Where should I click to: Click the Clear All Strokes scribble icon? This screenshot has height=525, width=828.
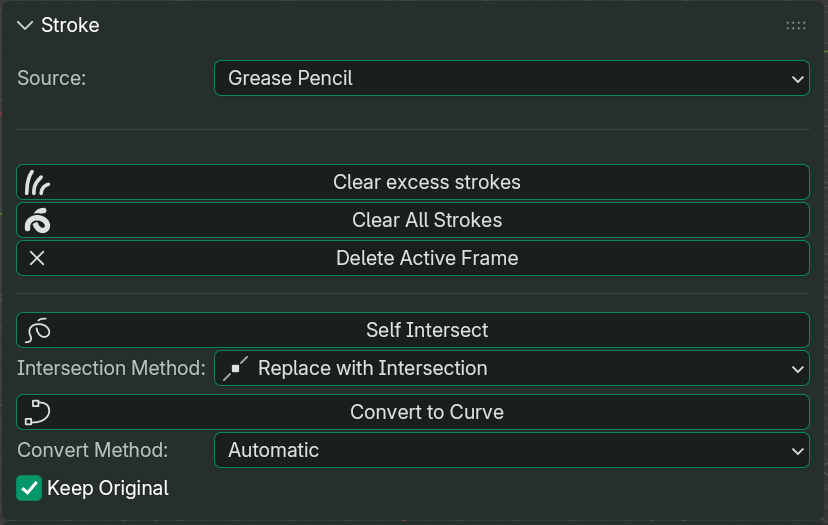click(x=37, y=221)
